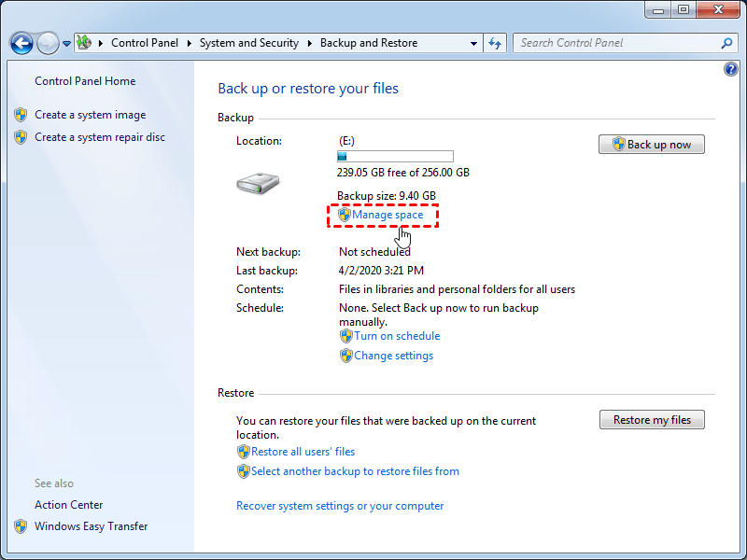The image size is (747, 560).
Task: Close the Backup and Restore window
Action: tap(718, 10)
